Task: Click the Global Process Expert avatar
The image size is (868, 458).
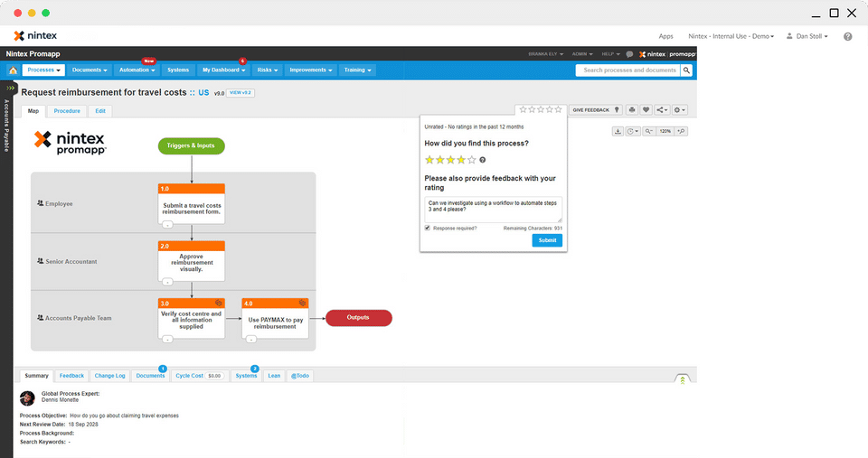Action: 27,397
